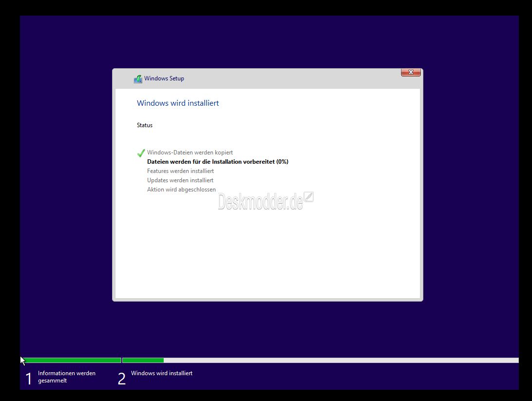The height and width of the screenshot is (401, 532).
Task: Click the second green progress bar segment
Action: pos(143,360)
